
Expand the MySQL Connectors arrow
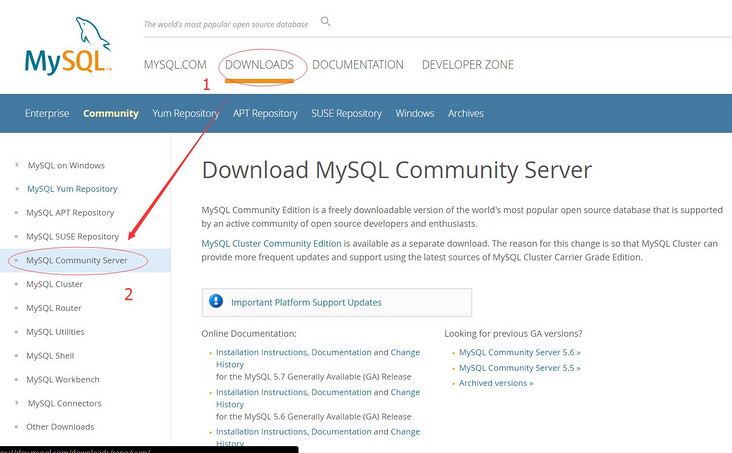pos(17,403)
